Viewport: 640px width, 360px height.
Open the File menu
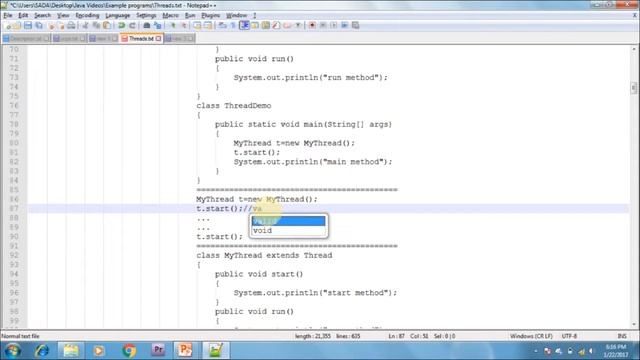click(8, 16)
